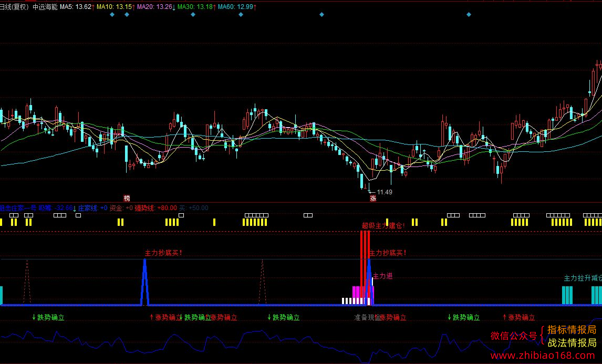Click the 主力拉升减仓 signal label

click(583, 278)
